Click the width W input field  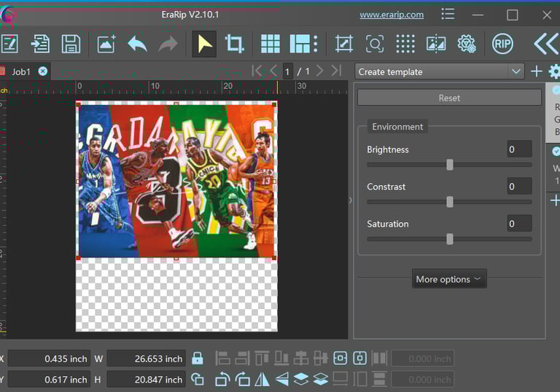point(146,358)
